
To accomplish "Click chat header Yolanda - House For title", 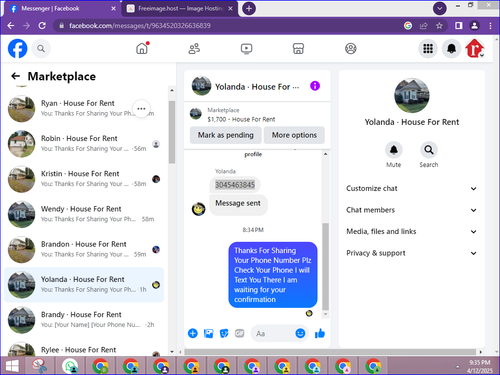I will point(257,87).
